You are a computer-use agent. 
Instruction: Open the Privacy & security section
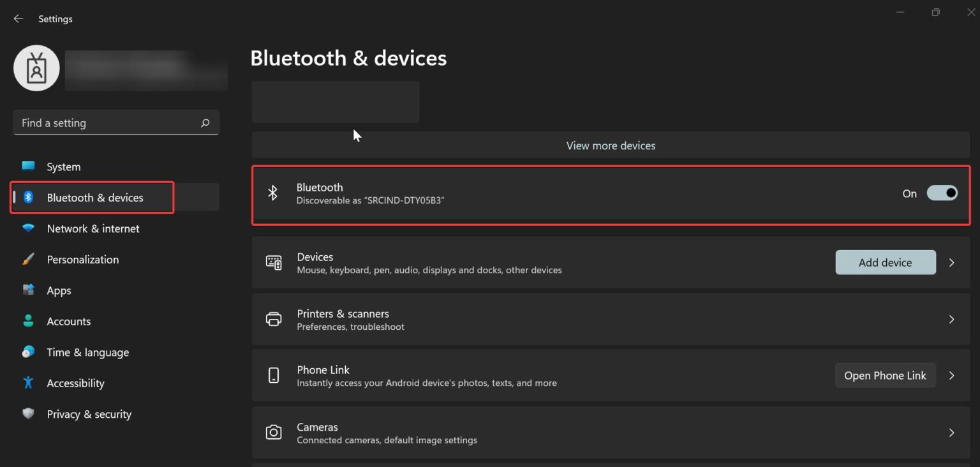tap(89, 414)
